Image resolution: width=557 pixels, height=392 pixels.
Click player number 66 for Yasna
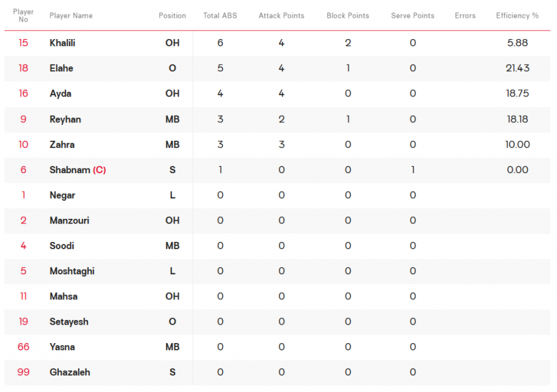coord(23,347)
